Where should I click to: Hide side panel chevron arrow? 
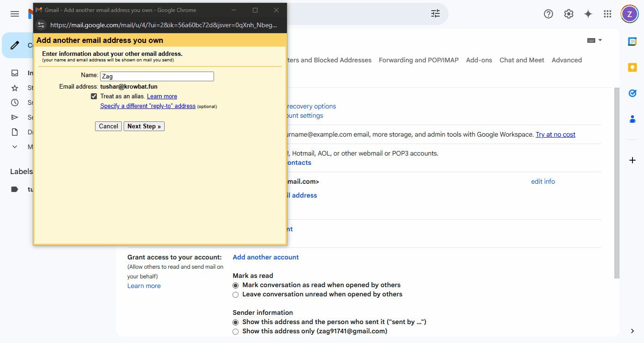632,331
